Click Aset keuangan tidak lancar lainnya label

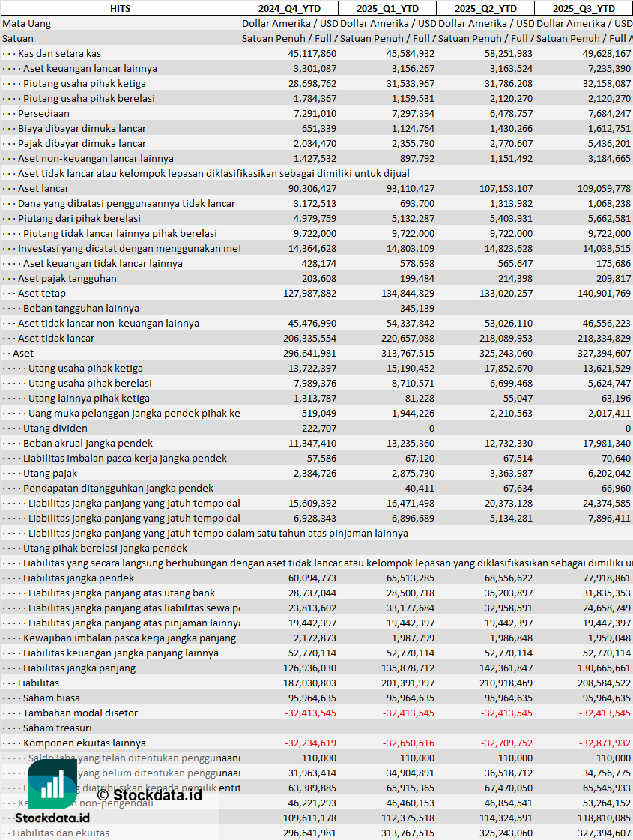point(103,264)
